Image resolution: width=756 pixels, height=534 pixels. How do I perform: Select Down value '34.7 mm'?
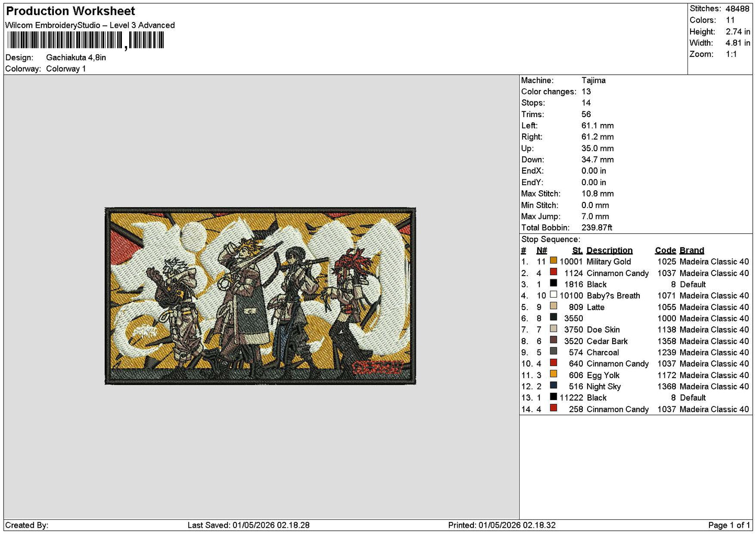click(597, 160)
